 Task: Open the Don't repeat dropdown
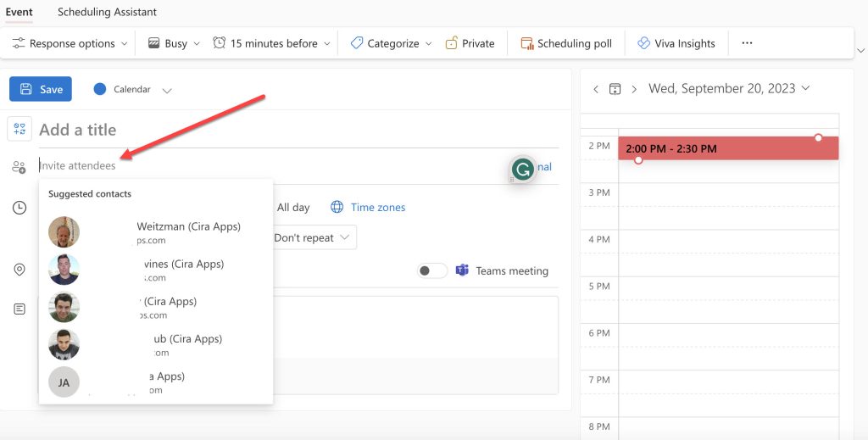click(x=311, y=238)
